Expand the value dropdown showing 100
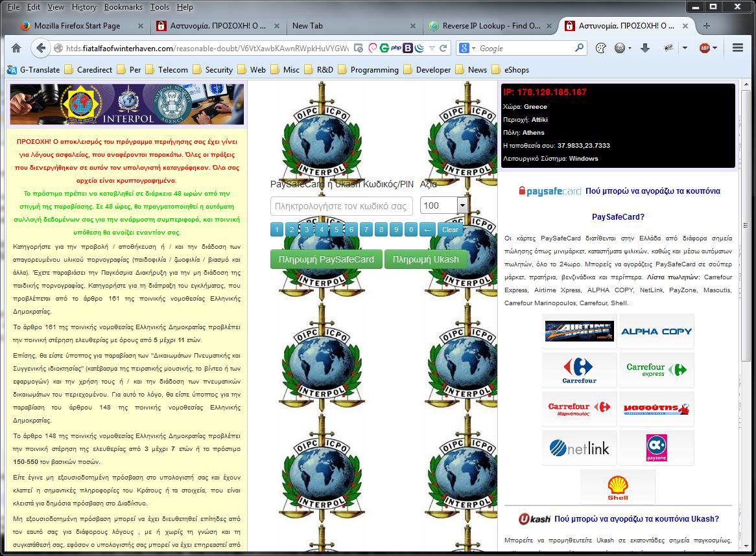This screenshot has height=556, width=756. pyautogui.click(x=462, y=205)
